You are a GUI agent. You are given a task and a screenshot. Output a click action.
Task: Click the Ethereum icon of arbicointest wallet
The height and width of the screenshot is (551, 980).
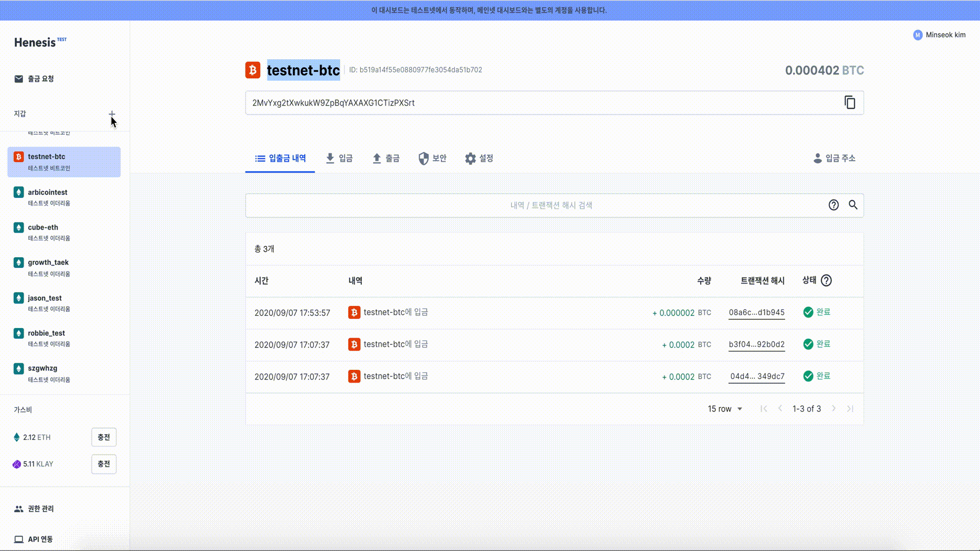pyautogui.click(x=19, y=192)
